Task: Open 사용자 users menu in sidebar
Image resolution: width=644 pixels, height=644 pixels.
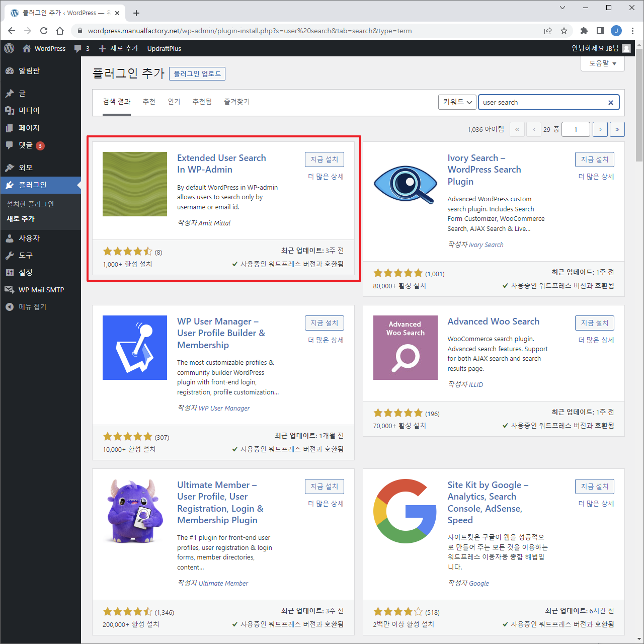Action: (x=40, y=238)
